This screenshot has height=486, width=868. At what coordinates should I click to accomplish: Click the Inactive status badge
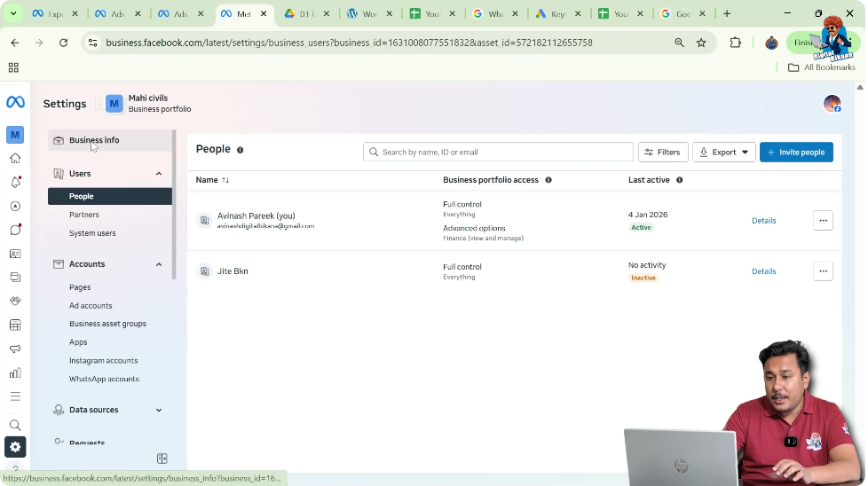(x=643, y=278)
